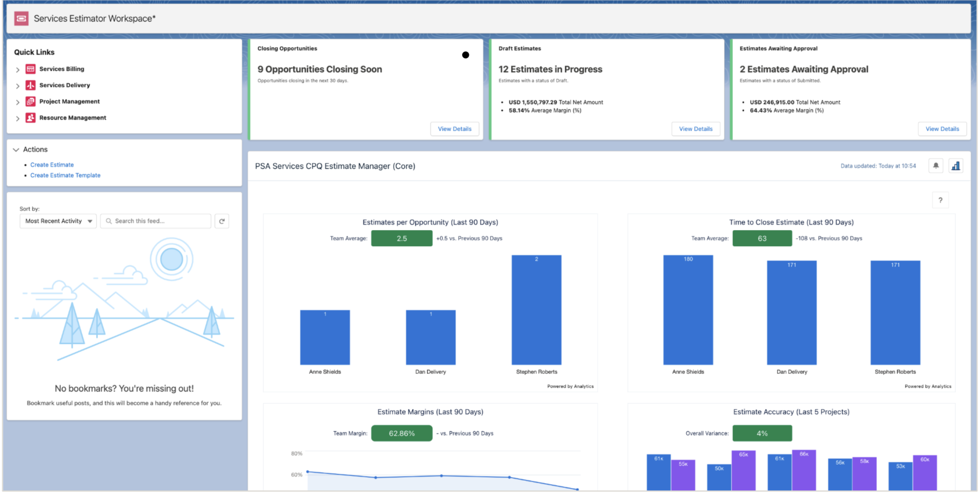
Task: Open the Project Management icon
Action: [x=30, y=101]
